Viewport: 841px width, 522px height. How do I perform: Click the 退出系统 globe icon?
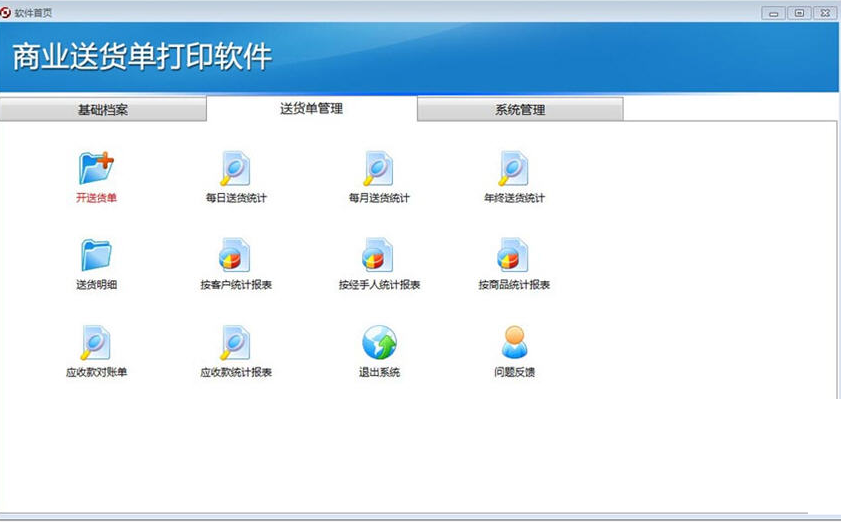pos(379,342)
